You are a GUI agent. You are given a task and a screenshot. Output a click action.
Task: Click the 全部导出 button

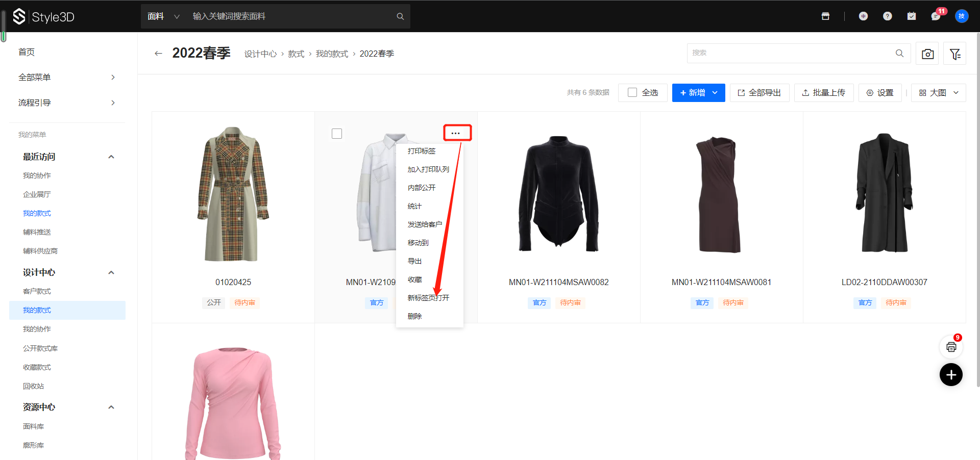[x=759, y=92]
